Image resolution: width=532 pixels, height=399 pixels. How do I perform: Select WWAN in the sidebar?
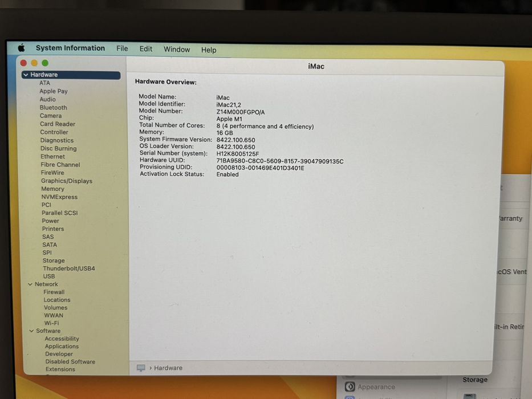click(54, 316)
